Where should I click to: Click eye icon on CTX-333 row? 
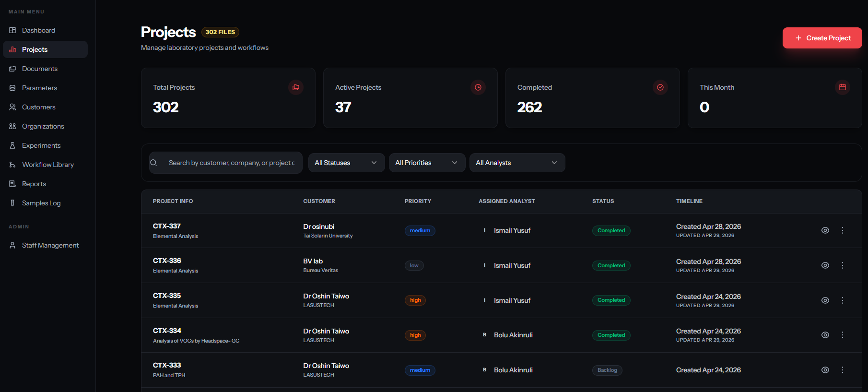pyautogui.click(x=825, y=370)
